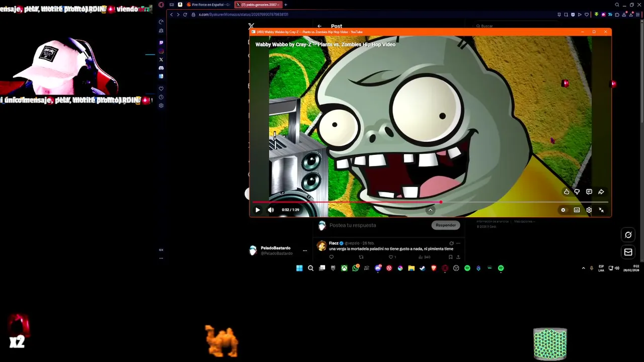Open Grok floating button on X
The image size is (644, 362).
pyautogui.click(x=628, y=235)
